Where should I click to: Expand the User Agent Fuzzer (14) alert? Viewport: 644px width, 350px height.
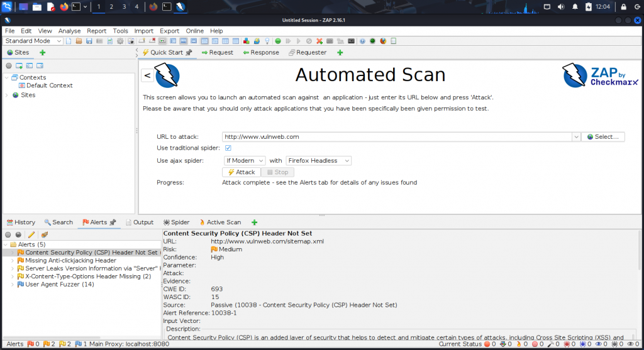pos(13,285)
